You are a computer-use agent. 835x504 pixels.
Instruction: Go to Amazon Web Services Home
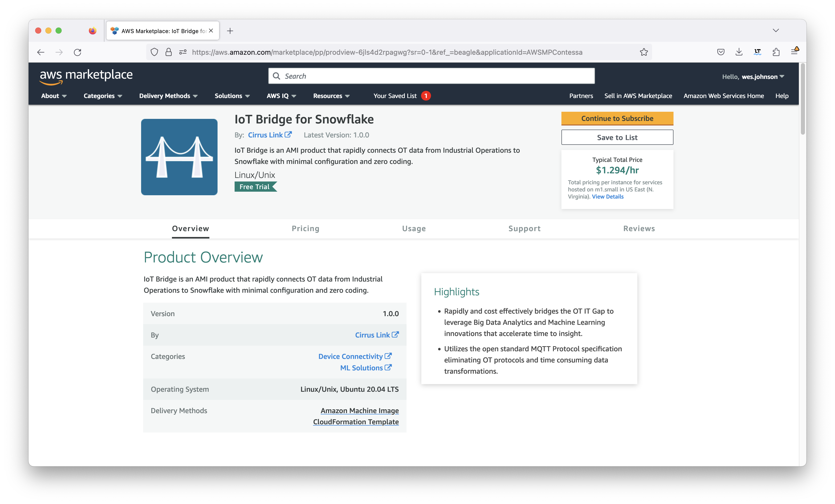coord(723,96)
